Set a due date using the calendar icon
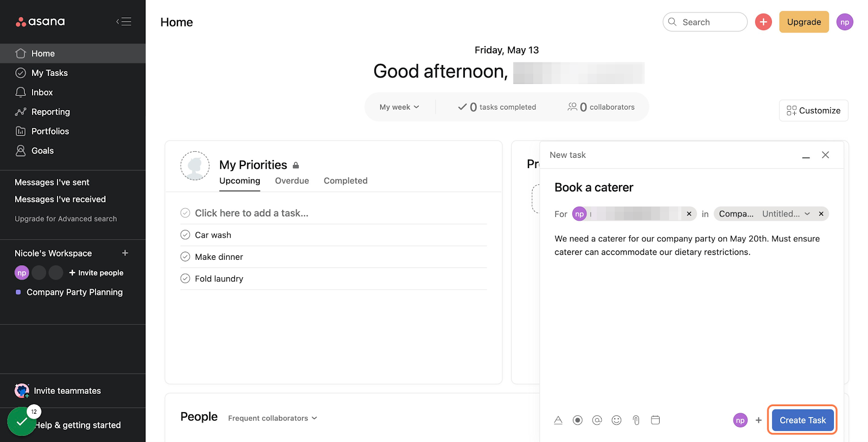The image size is (868, 442). 655,420
